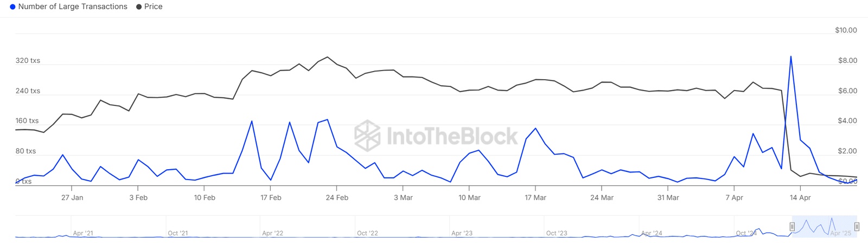Grab the left range selector handle
This screenshot has width=868, height=243.
(x=792, y=227)
